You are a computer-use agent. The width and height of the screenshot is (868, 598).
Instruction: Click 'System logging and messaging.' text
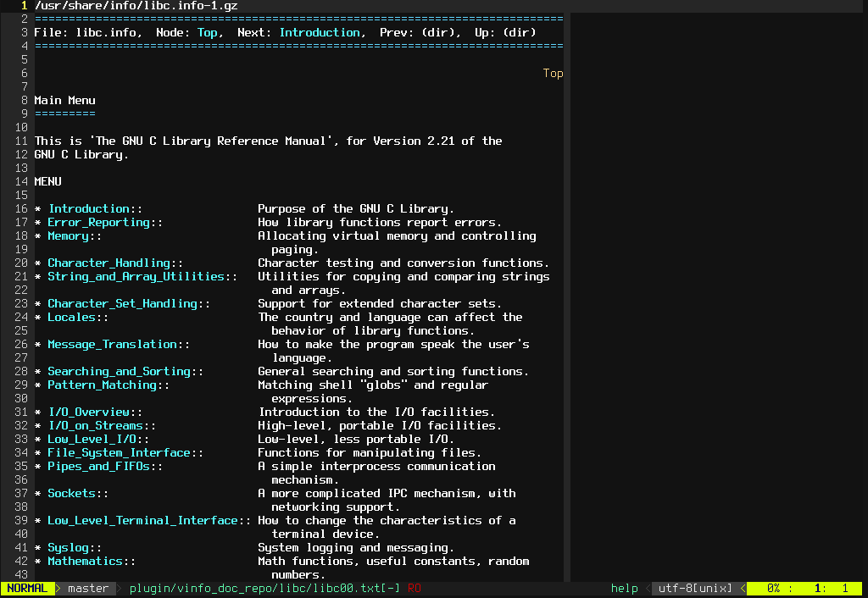pos(356,548)
